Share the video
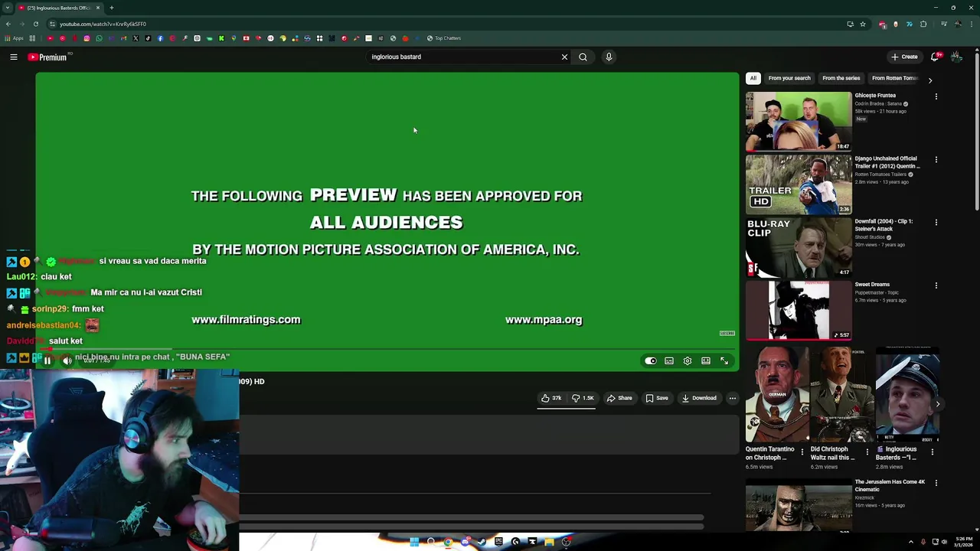Image resolution: width=980 pixels, height=551 pixels. point(619,398)
